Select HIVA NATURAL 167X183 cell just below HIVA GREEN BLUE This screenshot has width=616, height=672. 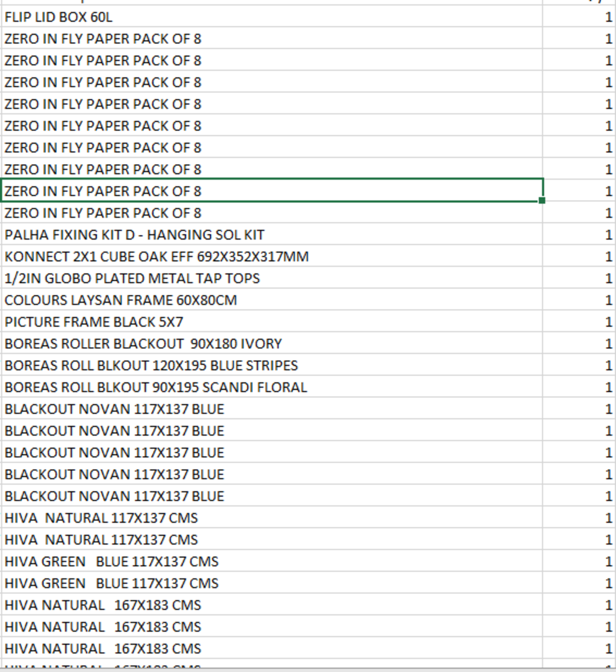coord(272,604)
